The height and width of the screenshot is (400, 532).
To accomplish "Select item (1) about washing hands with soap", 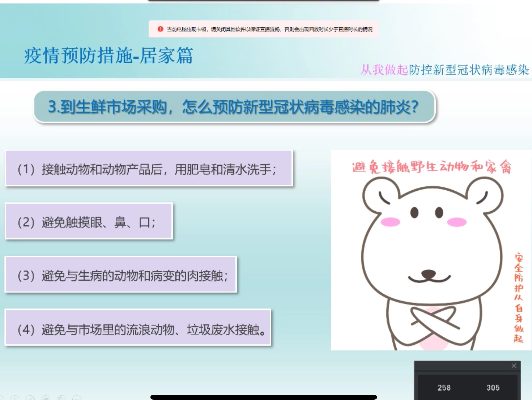I will coord(148,169).
